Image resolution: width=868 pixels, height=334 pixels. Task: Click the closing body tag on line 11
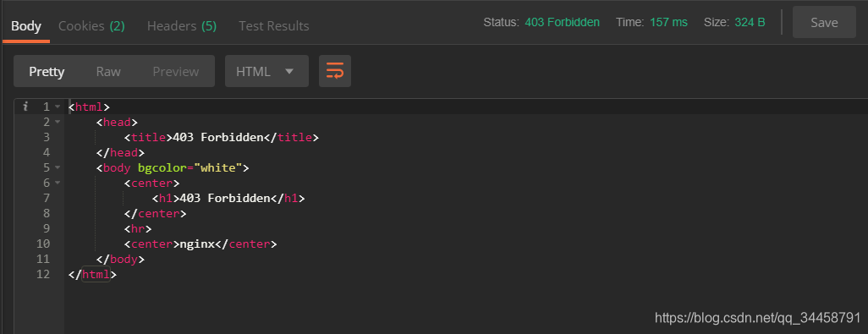(x=121, y=259)
